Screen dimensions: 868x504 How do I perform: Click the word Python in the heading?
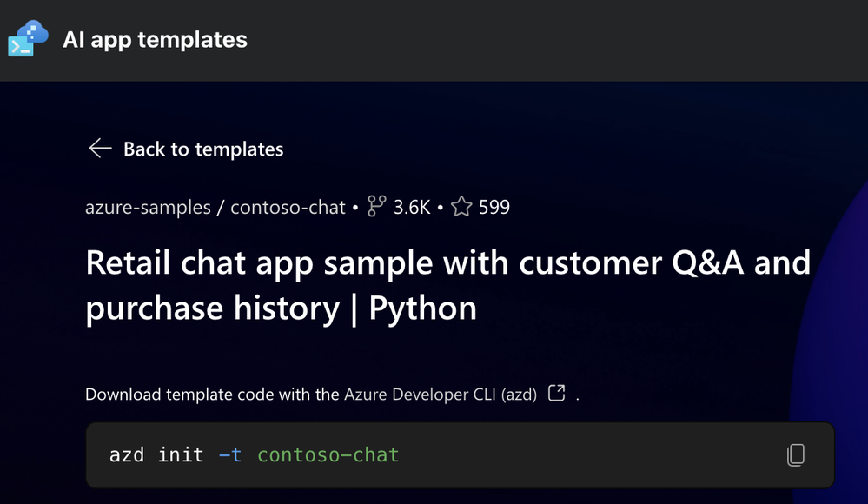[422, 308]
